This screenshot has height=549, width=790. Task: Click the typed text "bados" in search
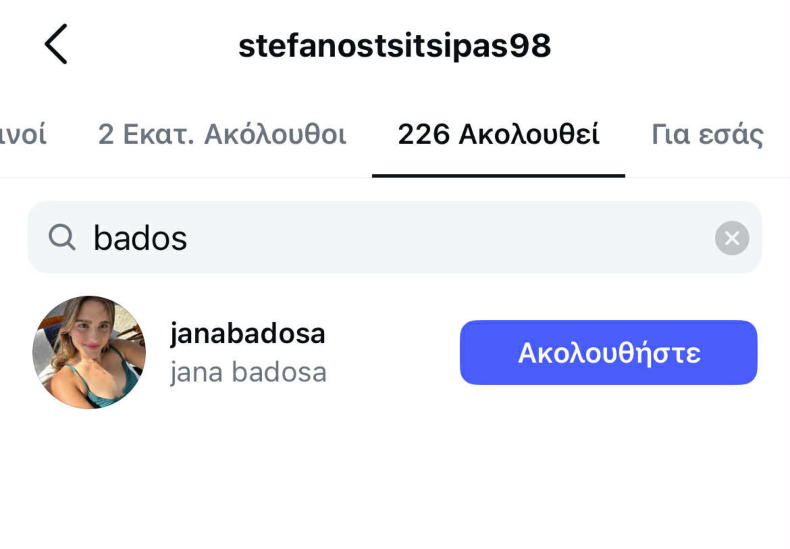(140, 238)
